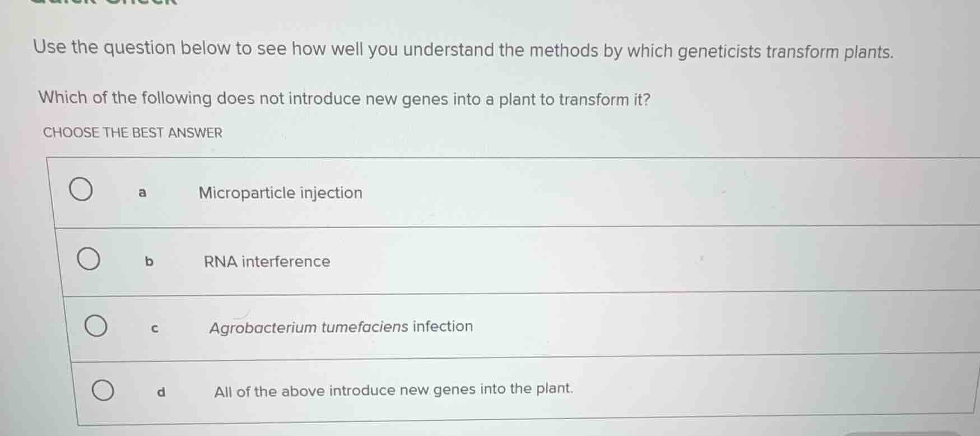
Task: Click the CHOOSE THE BEST ANSWER label
Action: tap(132, 133)
